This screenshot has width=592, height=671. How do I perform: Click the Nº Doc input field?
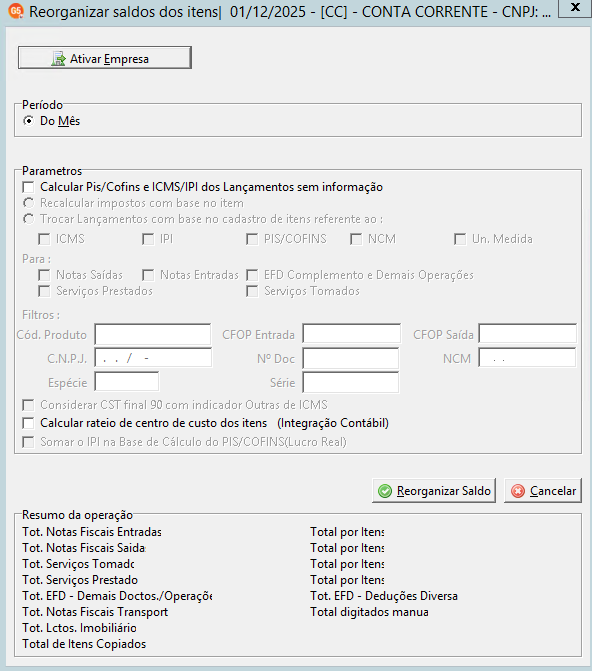[x=351, y=359]
